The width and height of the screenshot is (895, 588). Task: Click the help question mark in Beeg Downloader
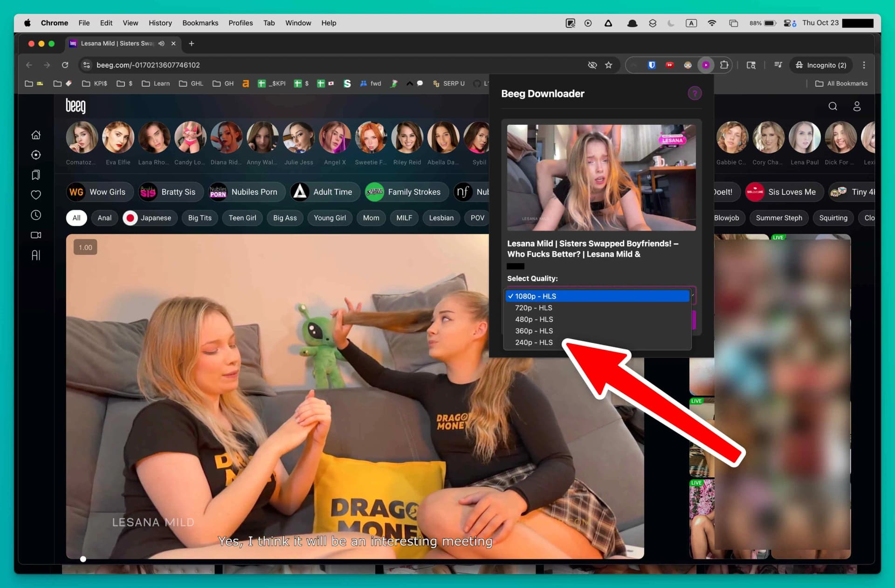point(695,93)
